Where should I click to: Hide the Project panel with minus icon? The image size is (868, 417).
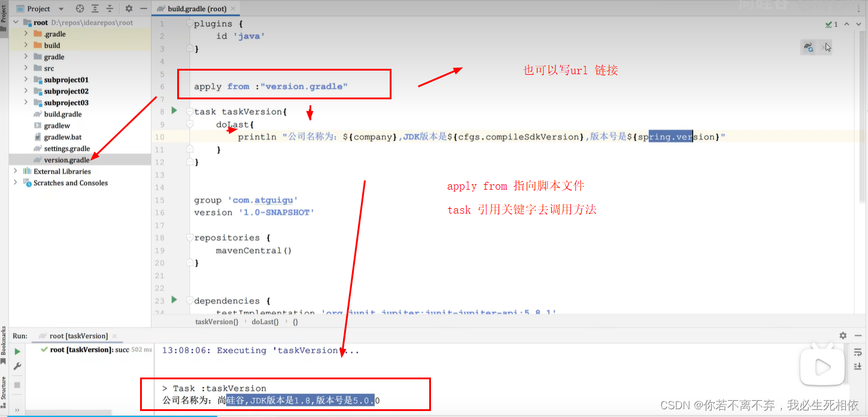143,8
